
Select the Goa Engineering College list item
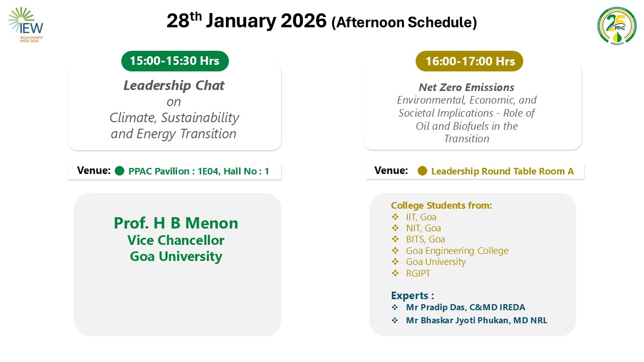(x=457, y=250)
